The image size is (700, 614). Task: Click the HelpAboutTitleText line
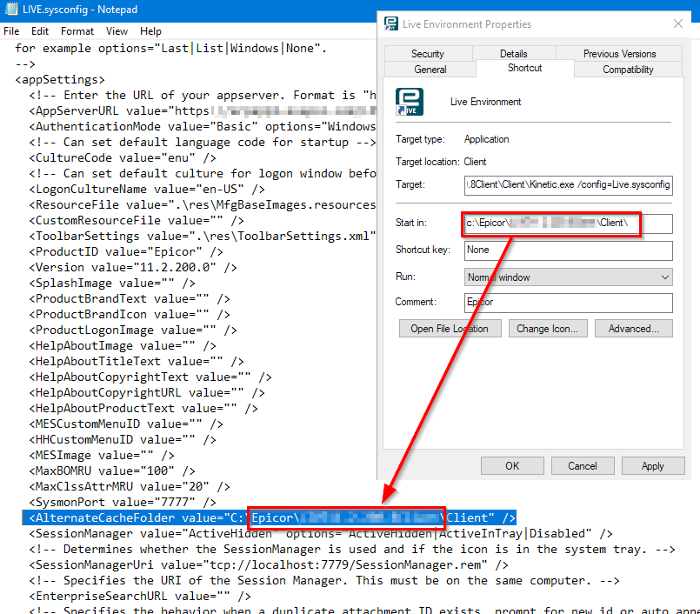[137, 361]
